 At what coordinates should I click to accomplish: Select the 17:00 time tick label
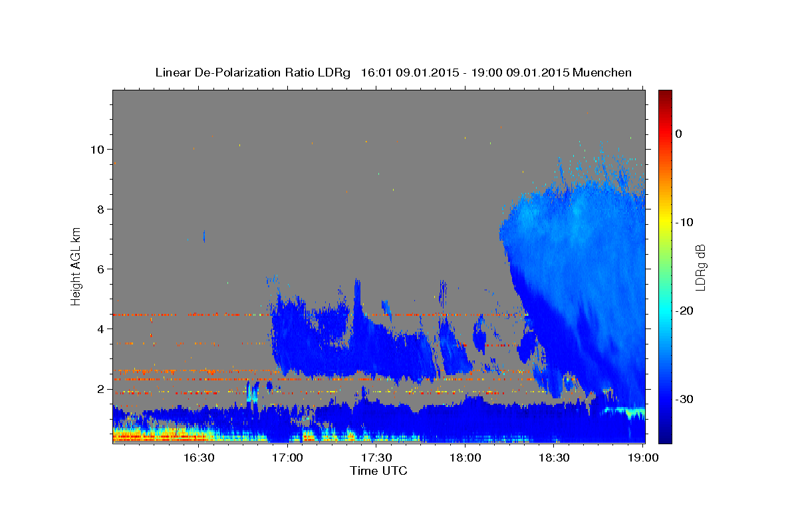[x=288, y=458]
